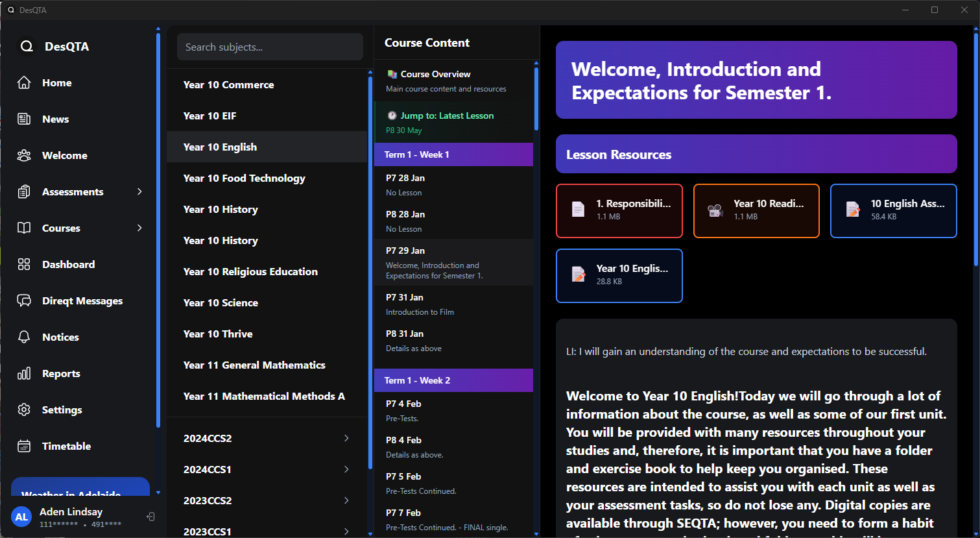
Task: Click the file icon on Year 10 Englis... card
Action: [578, 275]
